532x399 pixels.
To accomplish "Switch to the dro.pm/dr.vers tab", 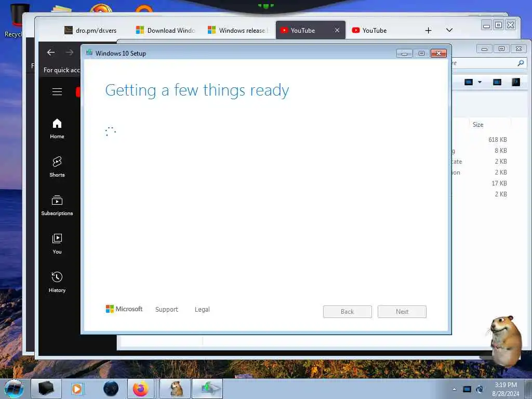I will (x=90, y=31).
